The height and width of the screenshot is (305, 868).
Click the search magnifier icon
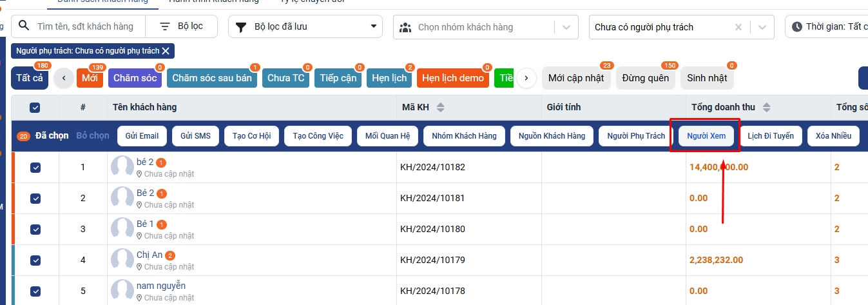24,26
